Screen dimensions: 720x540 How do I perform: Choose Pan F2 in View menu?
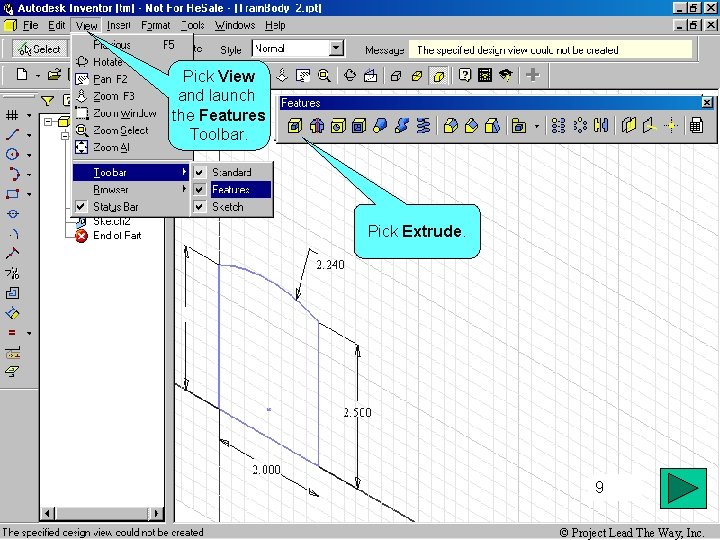[131, 79]
